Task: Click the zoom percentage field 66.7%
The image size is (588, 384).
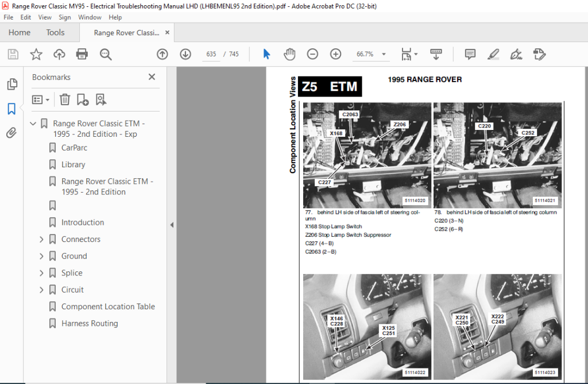Action: click(365, 54)
